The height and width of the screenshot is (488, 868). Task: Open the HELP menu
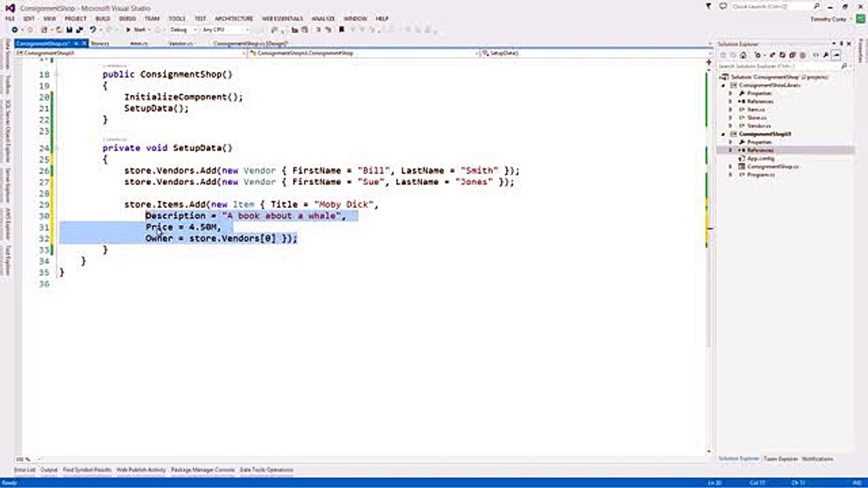coord(382,19)
